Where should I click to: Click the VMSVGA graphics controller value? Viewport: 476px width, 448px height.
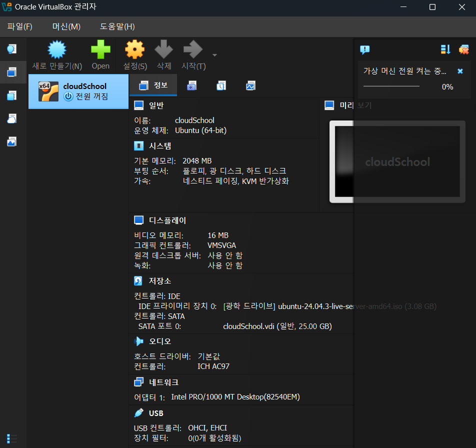click(222, 245)
